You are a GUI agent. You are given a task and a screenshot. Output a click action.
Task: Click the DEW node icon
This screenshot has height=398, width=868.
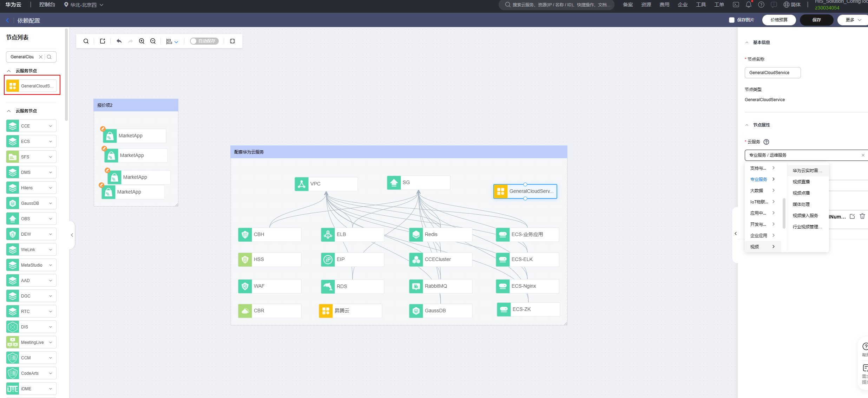(13, 234)
